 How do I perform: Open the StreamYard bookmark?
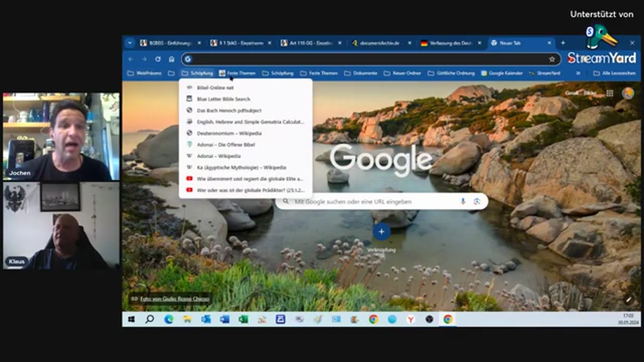click(x=544, y=73)
